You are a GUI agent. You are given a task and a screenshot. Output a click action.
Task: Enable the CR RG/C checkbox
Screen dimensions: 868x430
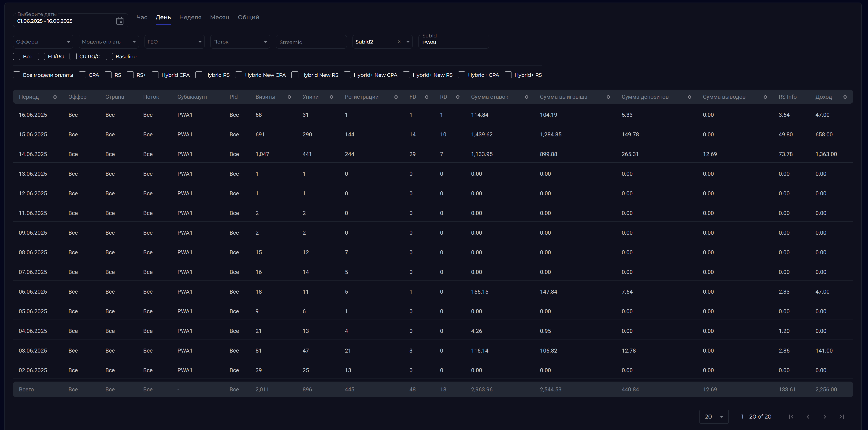[x=73, y=57]
